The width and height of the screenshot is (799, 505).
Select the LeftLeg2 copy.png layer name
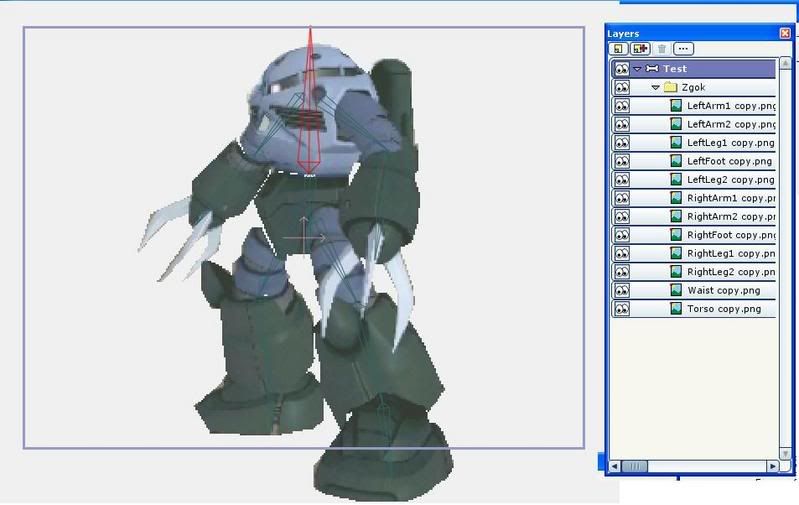(x=731, y=179)
